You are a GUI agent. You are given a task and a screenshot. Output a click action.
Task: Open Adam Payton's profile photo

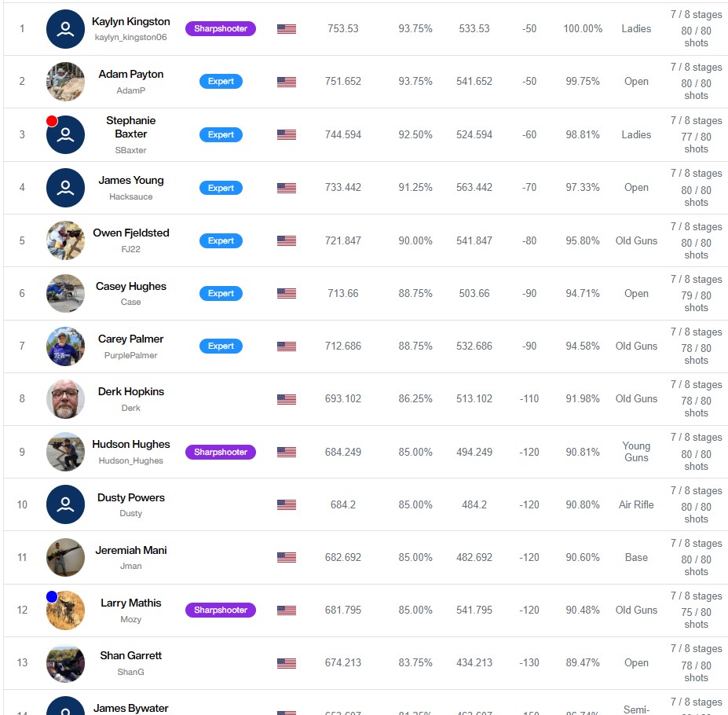coord(65,82)
